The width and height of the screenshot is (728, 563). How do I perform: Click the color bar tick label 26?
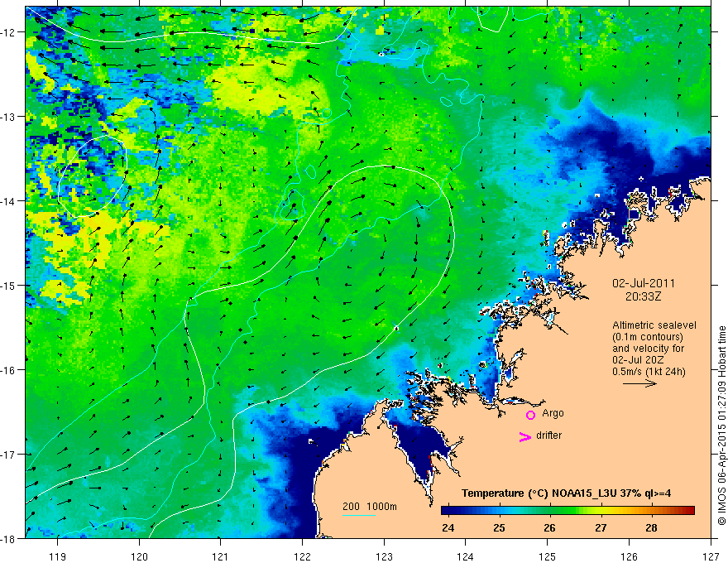tap(549, 528)
